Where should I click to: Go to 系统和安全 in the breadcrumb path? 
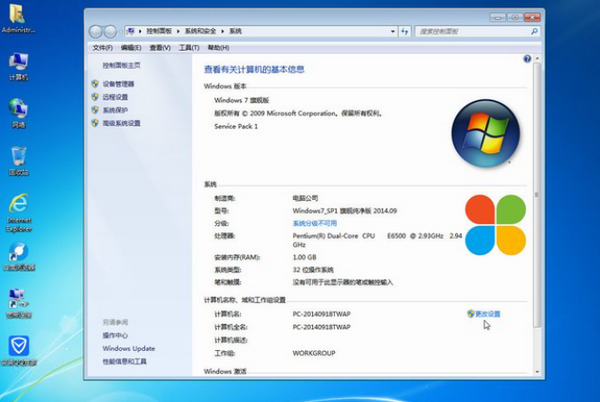(x=201, y=31)
